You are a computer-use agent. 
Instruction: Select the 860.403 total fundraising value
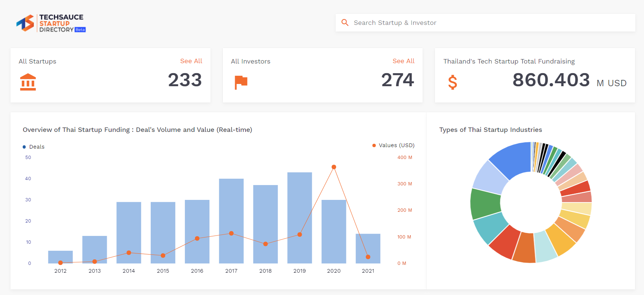551,80
